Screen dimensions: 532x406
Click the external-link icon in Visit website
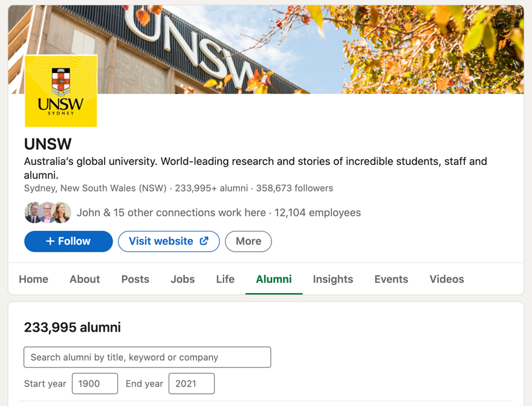[x=204, y=241]
